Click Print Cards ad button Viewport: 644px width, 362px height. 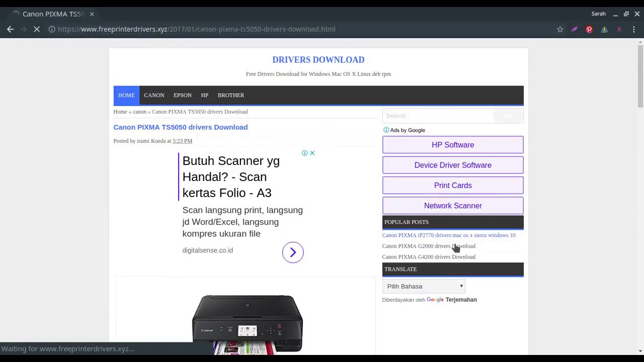click(453, 186)
